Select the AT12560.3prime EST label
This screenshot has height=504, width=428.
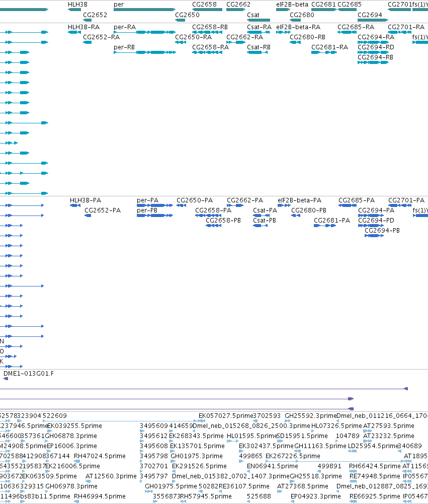click(x=111, y=476)
